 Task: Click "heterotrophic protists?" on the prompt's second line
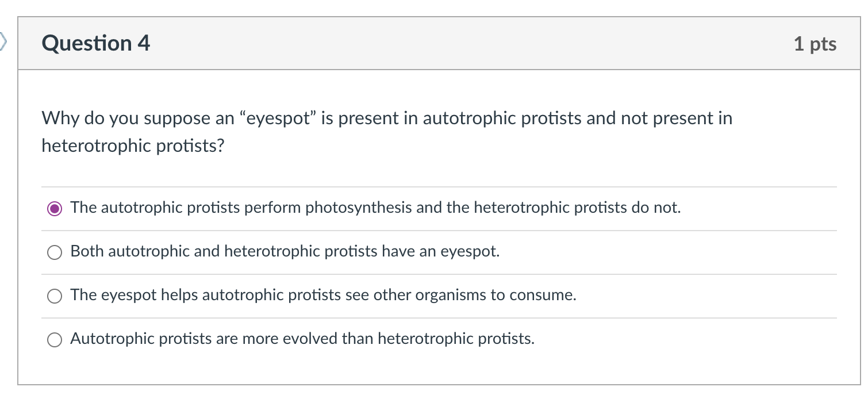point(133,146)
